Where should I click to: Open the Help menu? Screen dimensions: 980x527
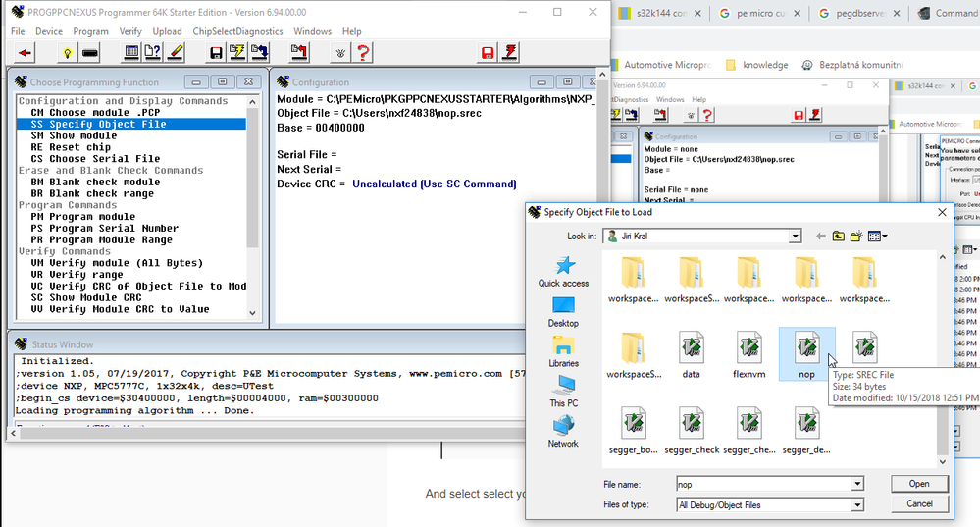(x=352, y=31)
